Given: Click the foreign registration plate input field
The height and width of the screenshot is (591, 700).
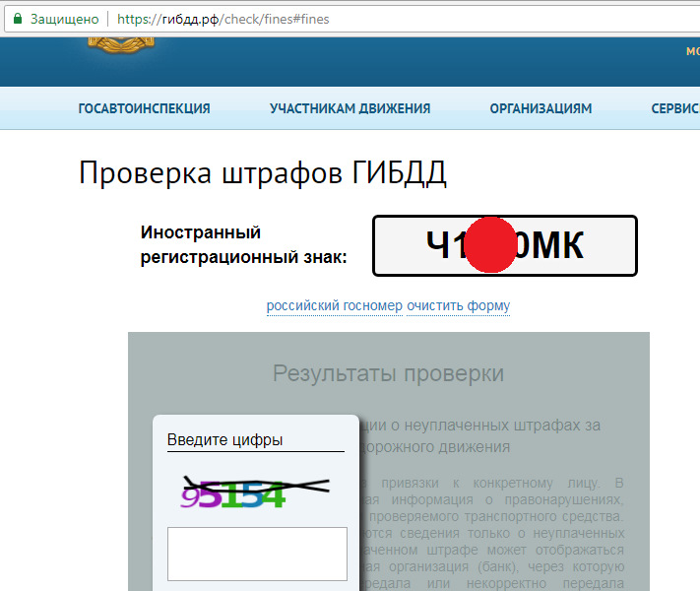Looking at the screenshot, I should pos(505,245).
